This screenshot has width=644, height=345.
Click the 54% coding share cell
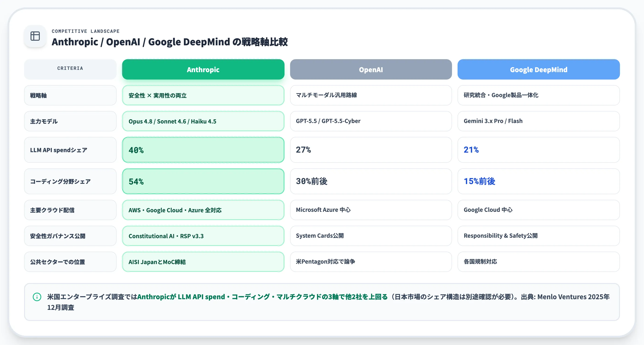coord(203,181)
